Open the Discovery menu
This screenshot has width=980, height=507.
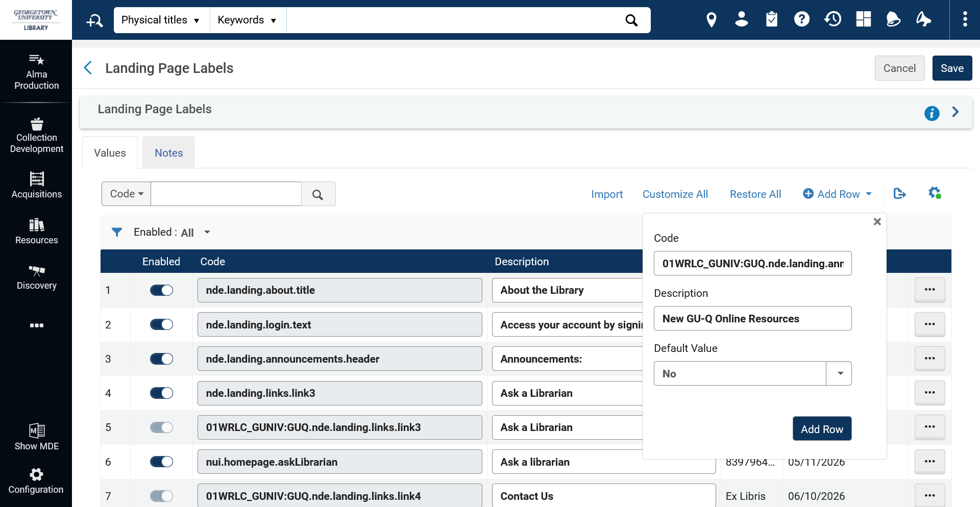36,277
